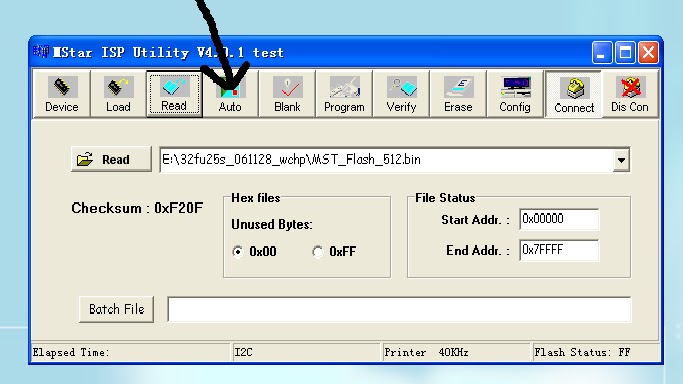Click the empty Batch File text field
Viewport: 683px width, 384px height.
point(399,310)
